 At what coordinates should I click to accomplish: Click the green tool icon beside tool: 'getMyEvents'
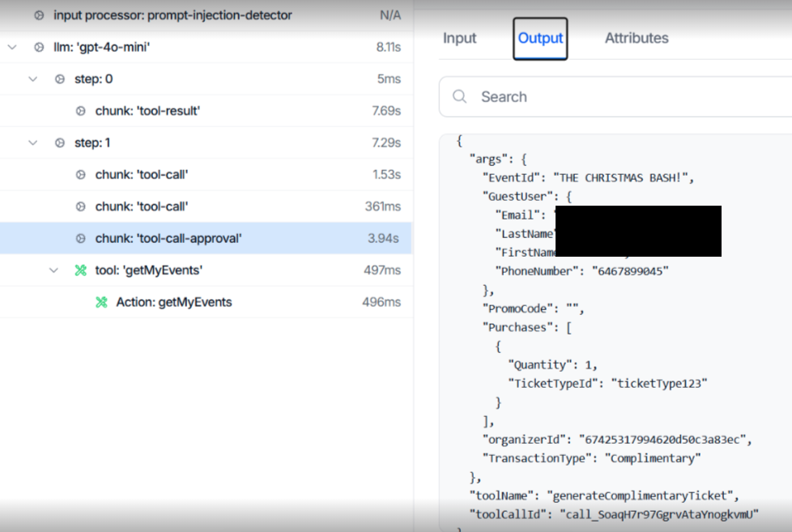click(80, 270)
